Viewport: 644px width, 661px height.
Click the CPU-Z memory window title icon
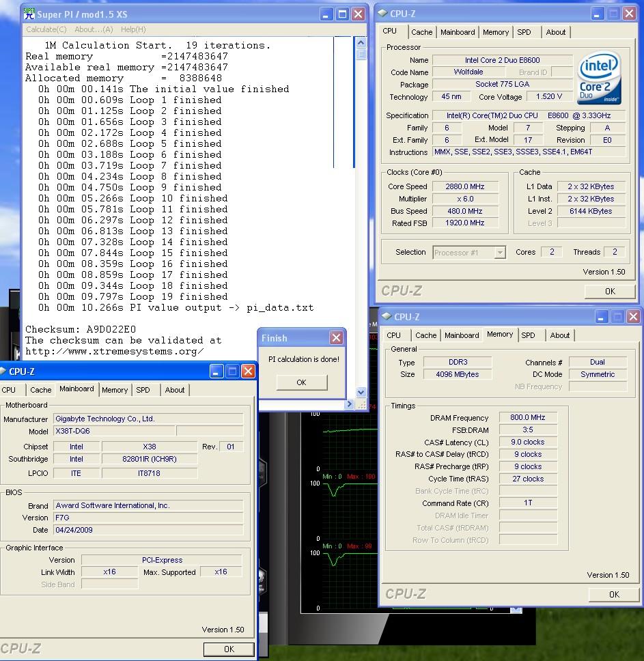point(387,316)
